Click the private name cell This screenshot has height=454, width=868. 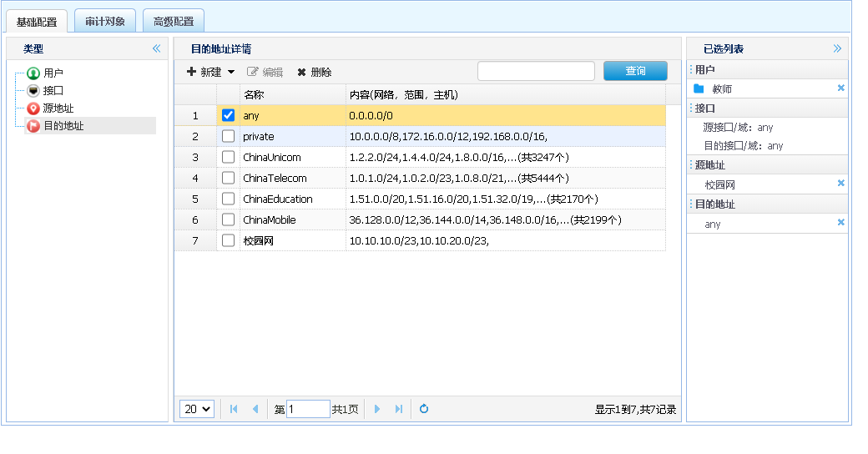tap(293, 136)
